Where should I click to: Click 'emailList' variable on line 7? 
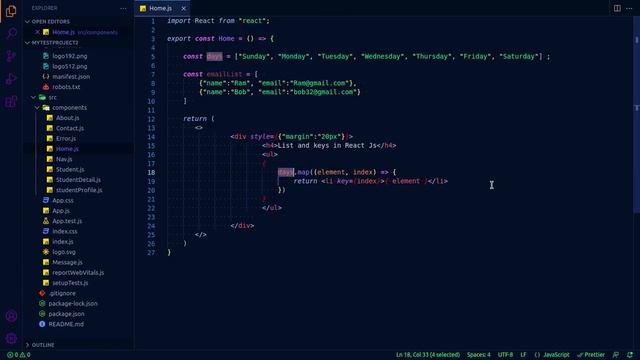point(224,74)
